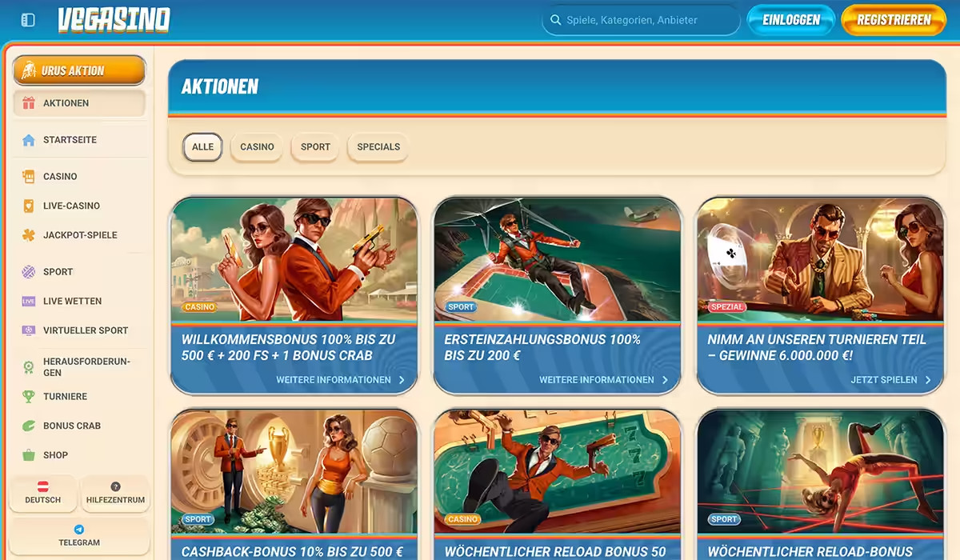The height and width of the screenshot is (560, 960).
Task: Click the Bonus Crab icon
Action: pos(29,426)
